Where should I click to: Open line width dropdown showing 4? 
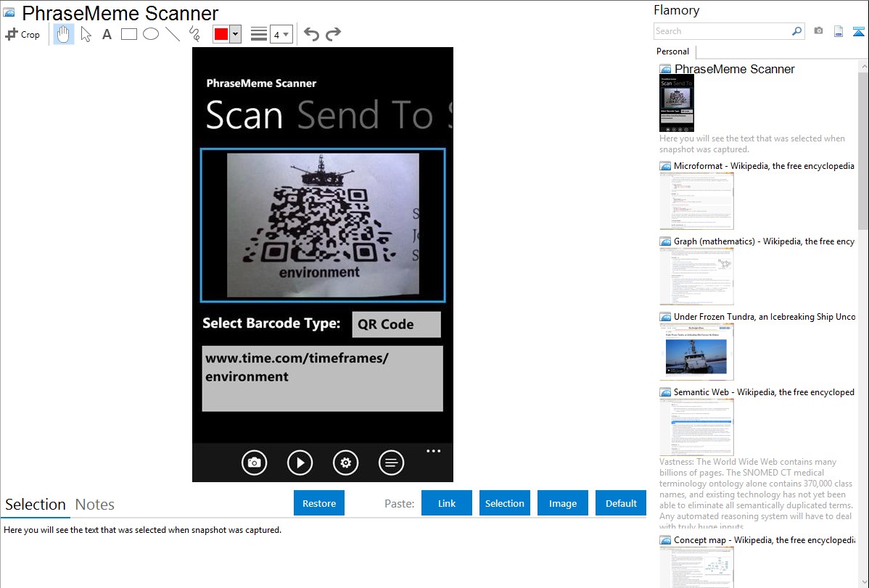point(281,34)
